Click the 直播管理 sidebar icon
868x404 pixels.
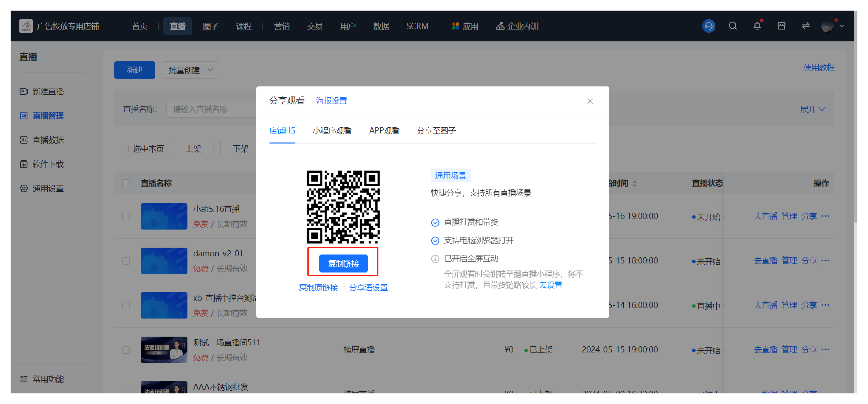[24, 115]
